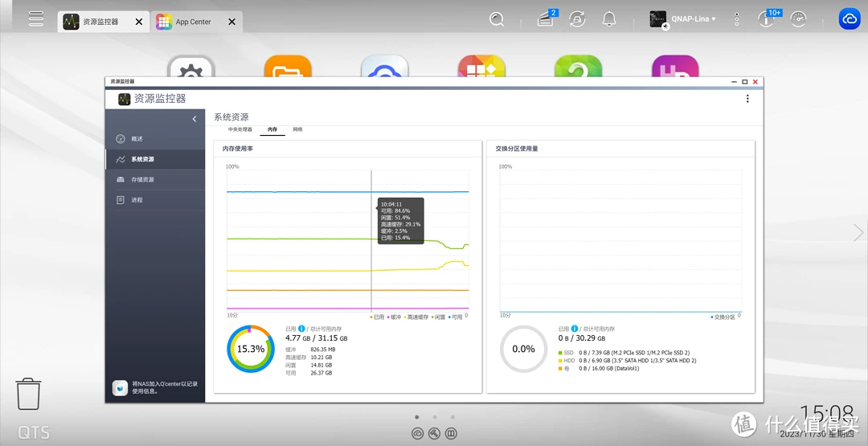Screen dimensions: 868x446
Task: Open the QTS main menu hamburger icon
Action: 36,18
